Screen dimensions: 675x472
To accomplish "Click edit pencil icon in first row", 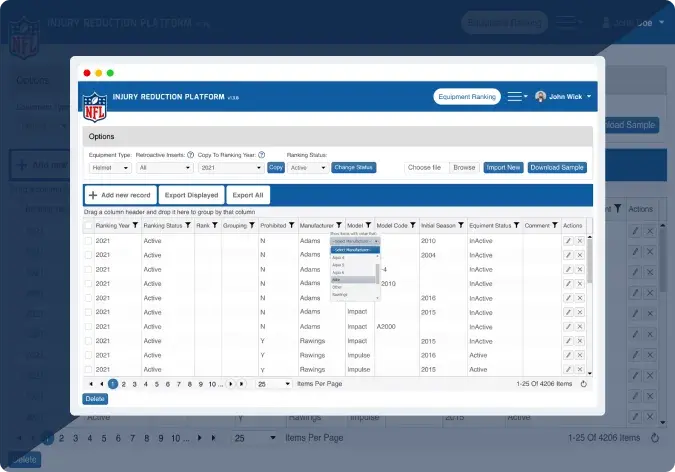I will pos(568,241).
